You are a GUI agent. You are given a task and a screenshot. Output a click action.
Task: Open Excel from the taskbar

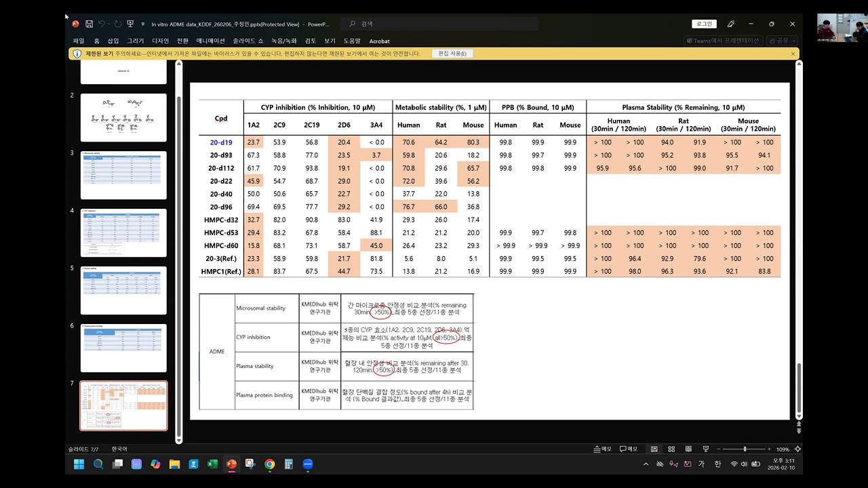[x=212, y=464]
